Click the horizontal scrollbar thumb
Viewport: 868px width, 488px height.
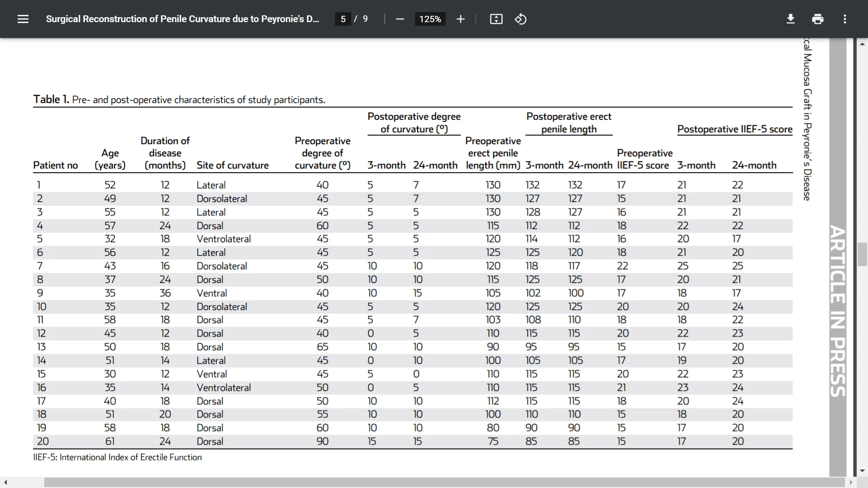[x=444, y=483]
